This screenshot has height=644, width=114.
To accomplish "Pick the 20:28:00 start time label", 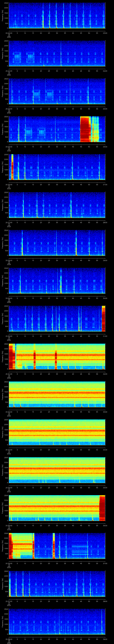I will click(9, 260).
